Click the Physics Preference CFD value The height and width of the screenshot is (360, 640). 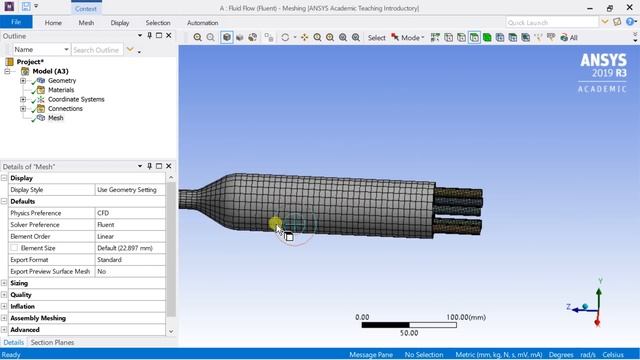(x=130, y=213)
